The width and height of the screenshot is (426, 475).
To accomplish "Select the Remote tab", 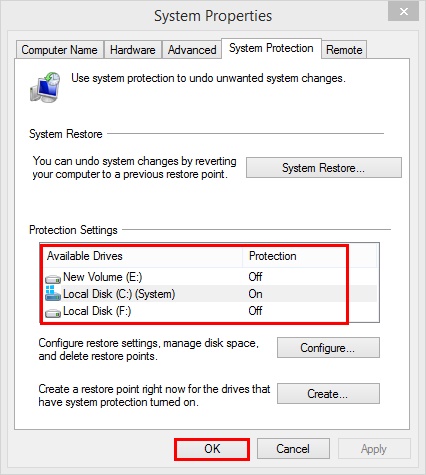I will [x=344, y=50].
